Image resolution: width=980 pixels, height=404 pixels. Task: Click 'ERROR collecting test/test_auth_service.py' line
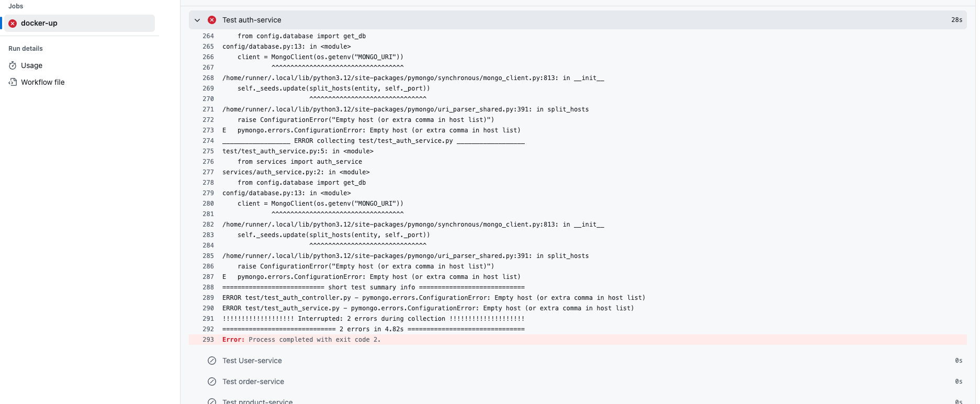coord(374,141)
